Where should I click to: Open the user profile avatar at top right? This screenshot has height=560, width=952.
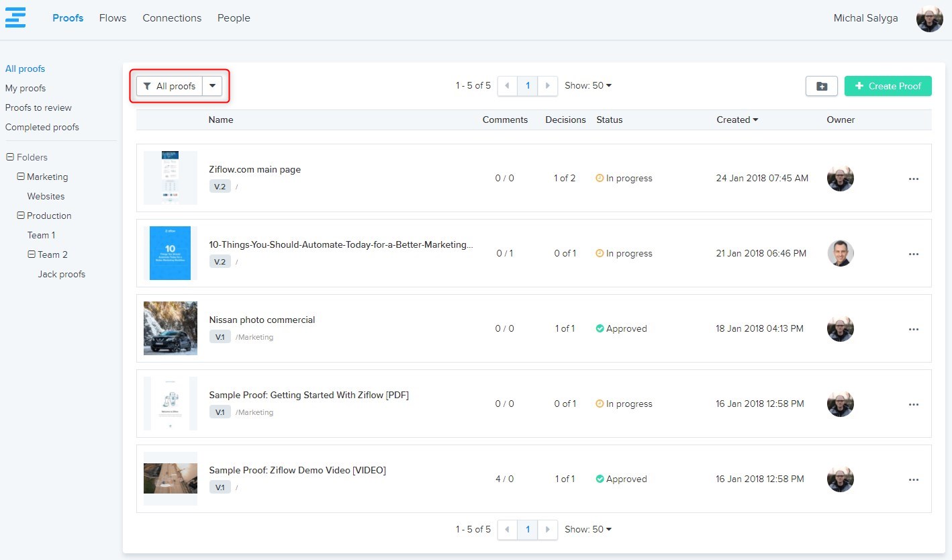pos(929,18)
